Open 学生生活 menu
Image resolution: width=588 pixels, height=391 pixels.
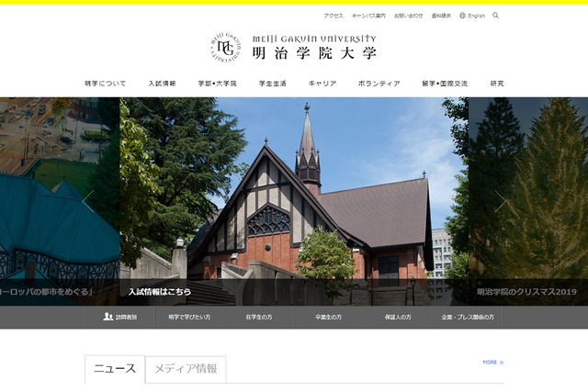tap(273, 84)
